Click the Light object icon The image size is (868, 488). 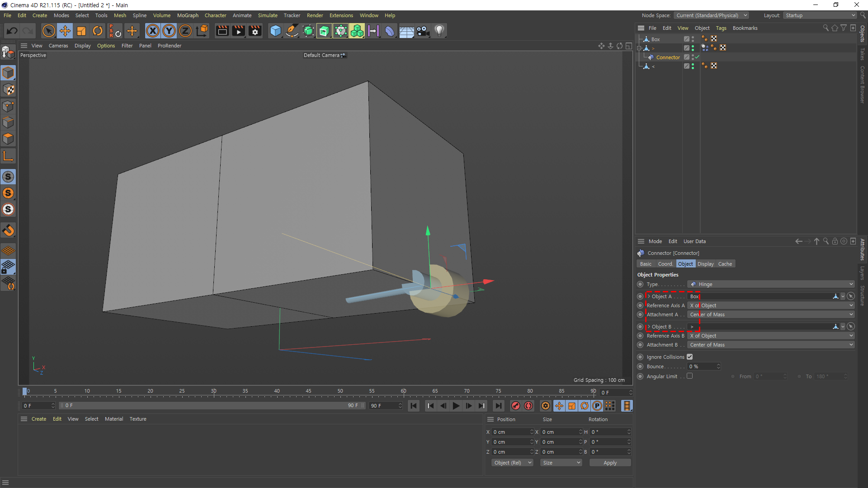click(439, 31)
